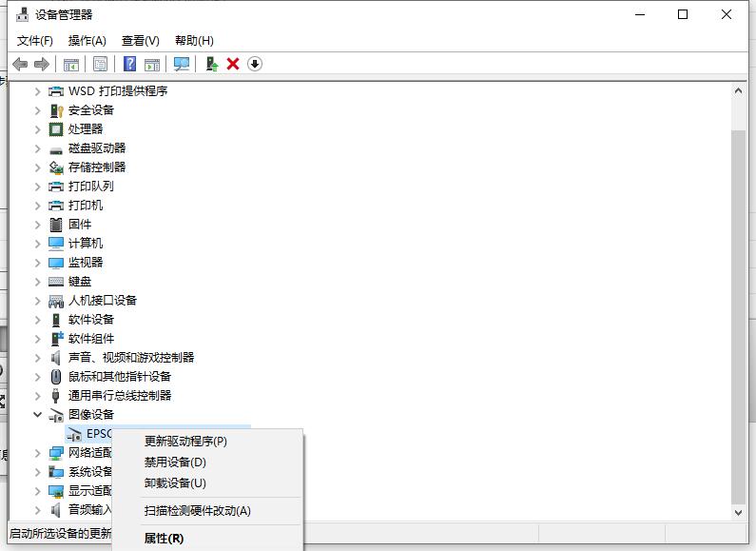Choose 更新驱动程序(P) from context menu
Image resolution: width=756 pixels, height=551 pixels.
click(x=207, y=442)
